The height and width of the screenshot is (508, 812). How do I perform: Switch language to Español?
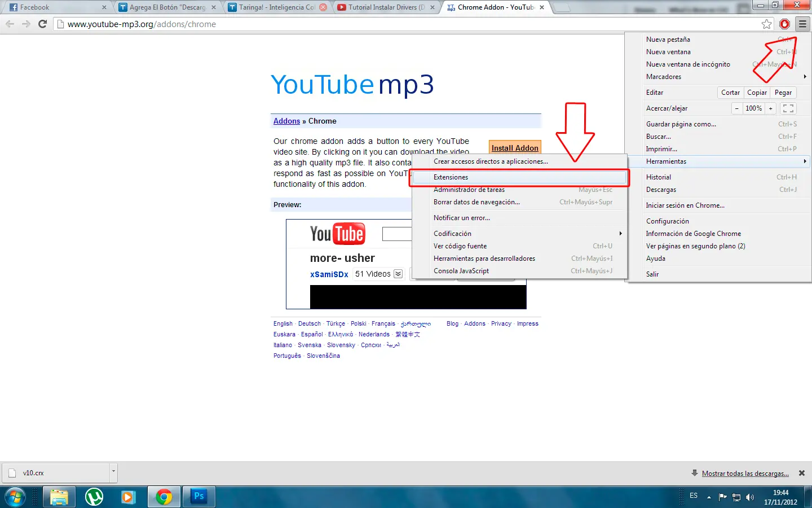click(312, 334)
